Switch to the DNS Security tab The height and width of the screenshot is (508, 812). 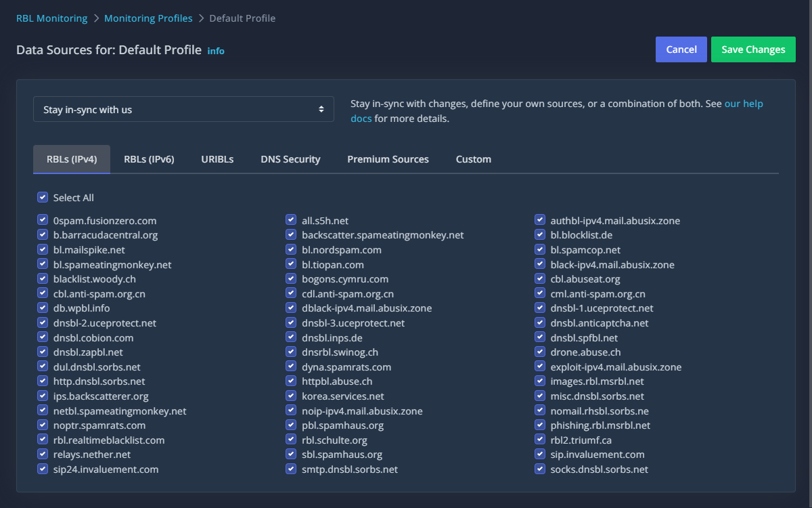click(290, 158)
